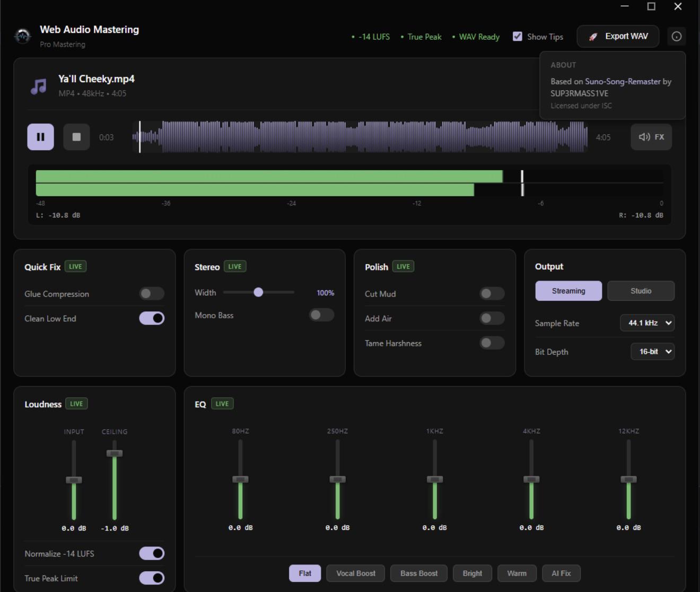Click the Web Audio Mastering logo icon
The height and width of the screenshot is (592, 700).
point(22,36)
